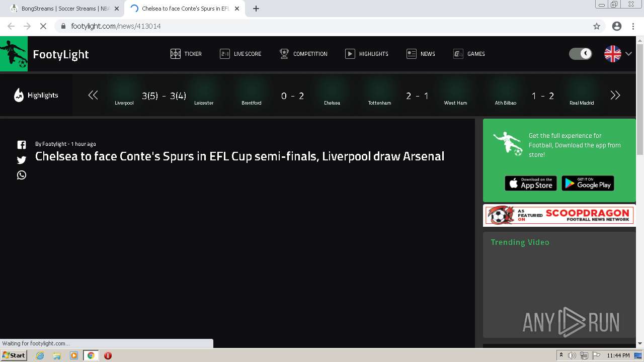Click the Chrome taskbar icon

click(x=91, y=355)
